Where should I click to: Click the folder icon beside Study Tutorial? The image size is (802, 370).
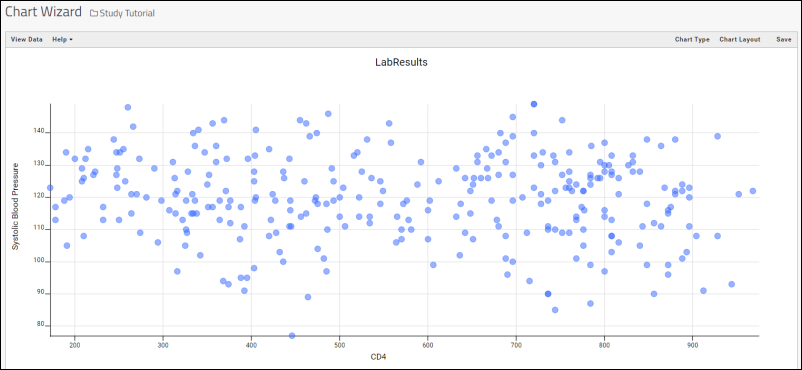coord(94,13)
